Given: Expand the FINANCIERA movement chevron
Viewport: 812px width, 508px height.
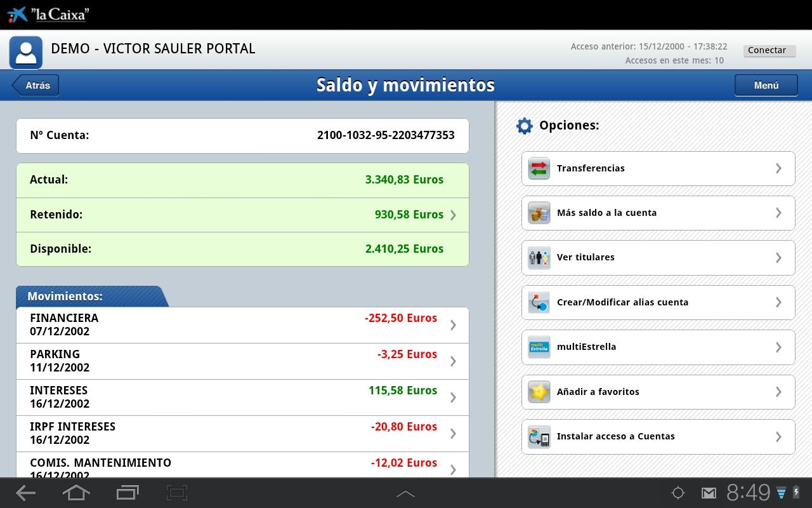Looking at the screenshot, I should coord(453,325).
